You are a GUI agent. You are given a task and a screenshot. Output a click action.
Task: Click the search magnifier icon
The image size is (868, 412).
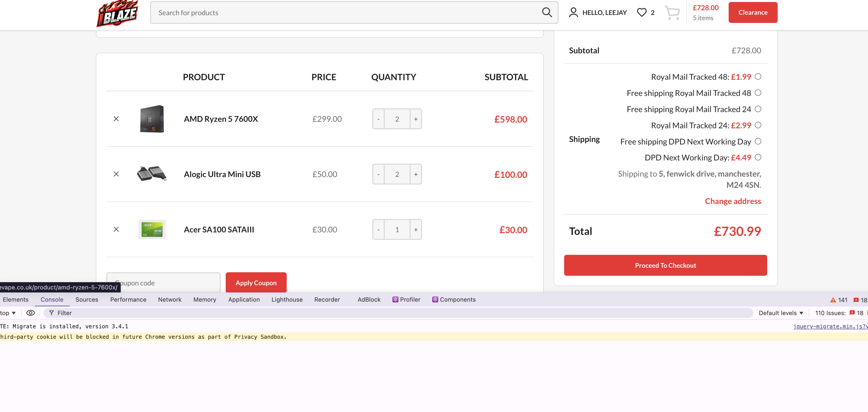tap(546, 12)
